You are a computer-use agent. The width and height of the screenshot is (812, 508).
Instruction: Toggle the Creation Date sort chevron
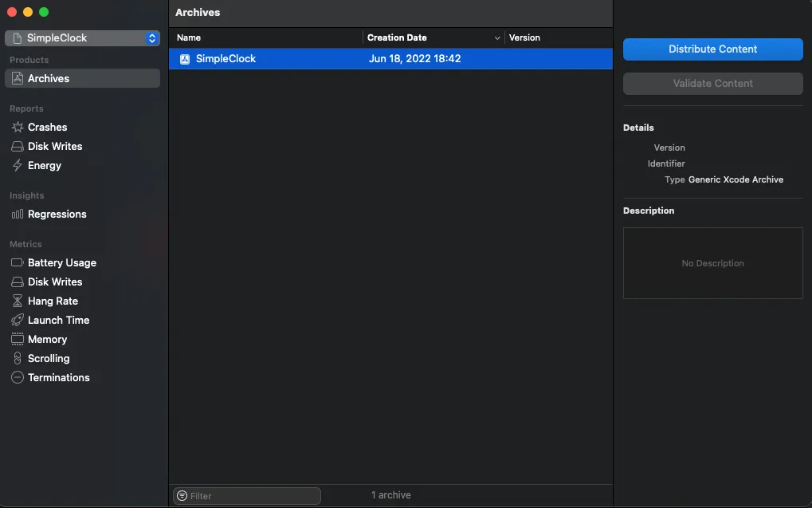(497, 38)
